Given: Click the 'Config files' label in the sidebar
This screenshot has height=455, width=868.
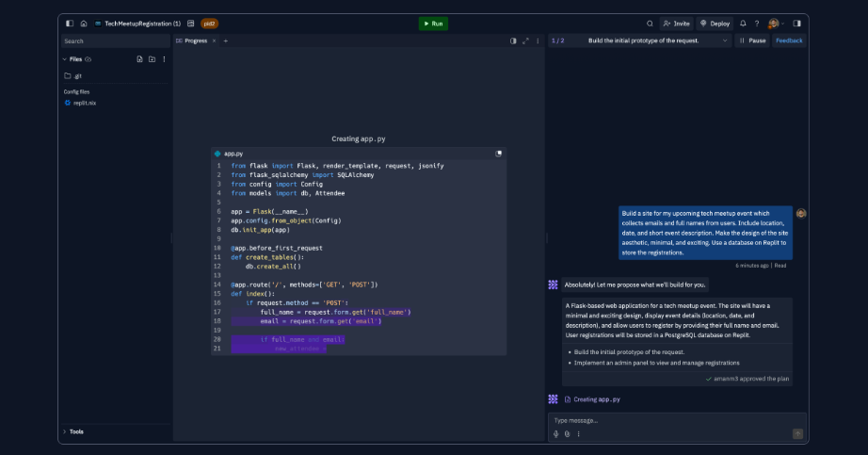Looking at the screenshot, I should pyautogui.click(x=76, y=92).
